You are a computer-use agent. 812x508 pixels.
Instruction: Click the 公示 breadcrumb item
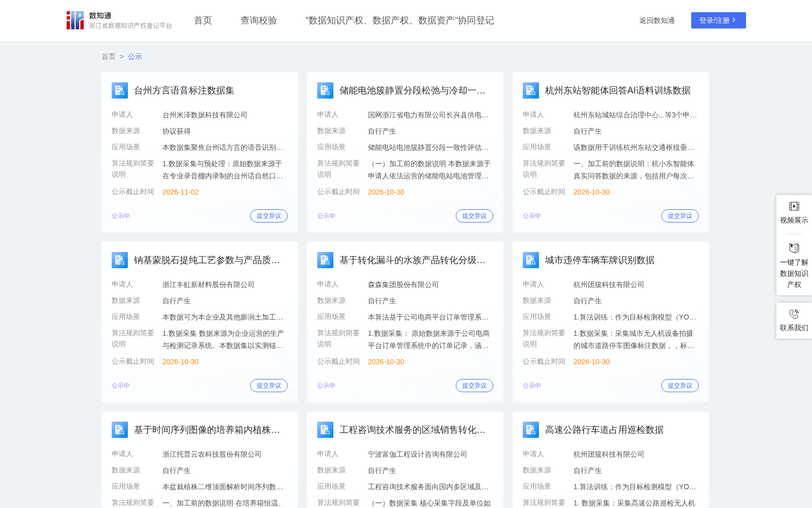135,56
